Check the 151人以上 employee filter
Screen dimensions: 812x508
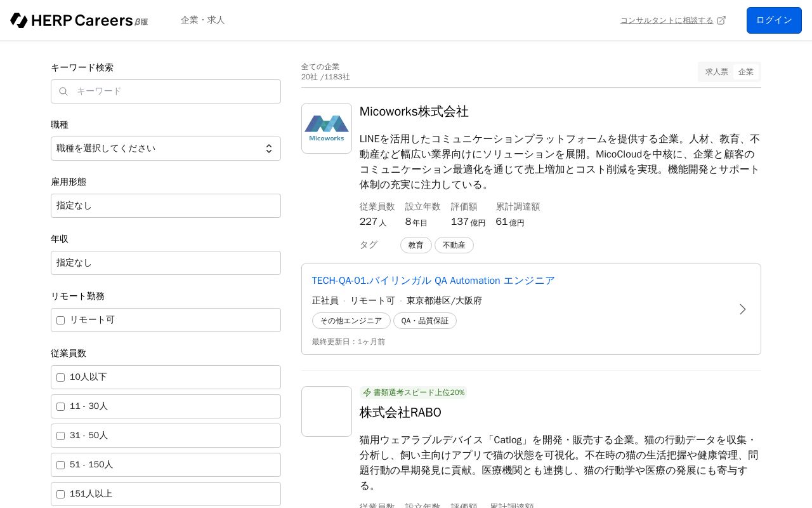click(61, 494)
